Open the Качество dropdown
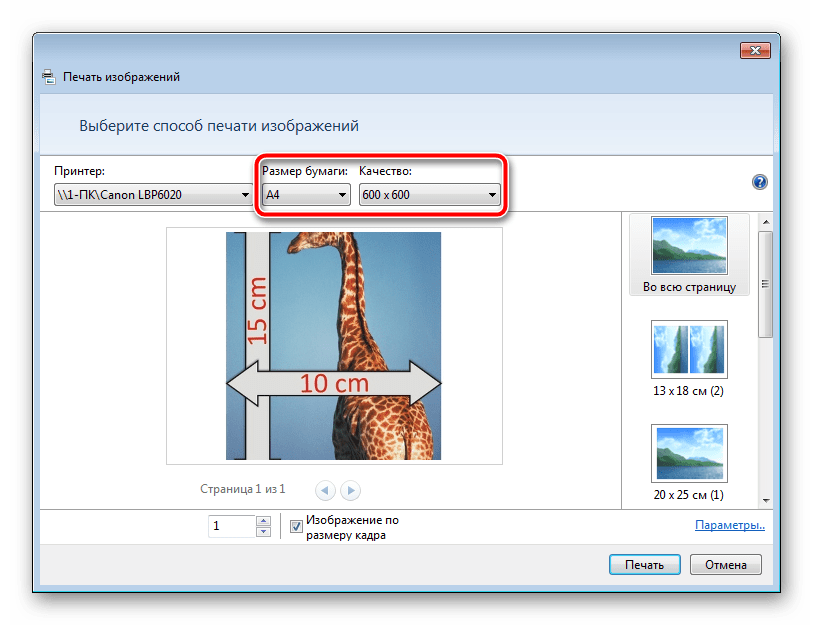The image size is (813, 625). click(x=429, y=195)
